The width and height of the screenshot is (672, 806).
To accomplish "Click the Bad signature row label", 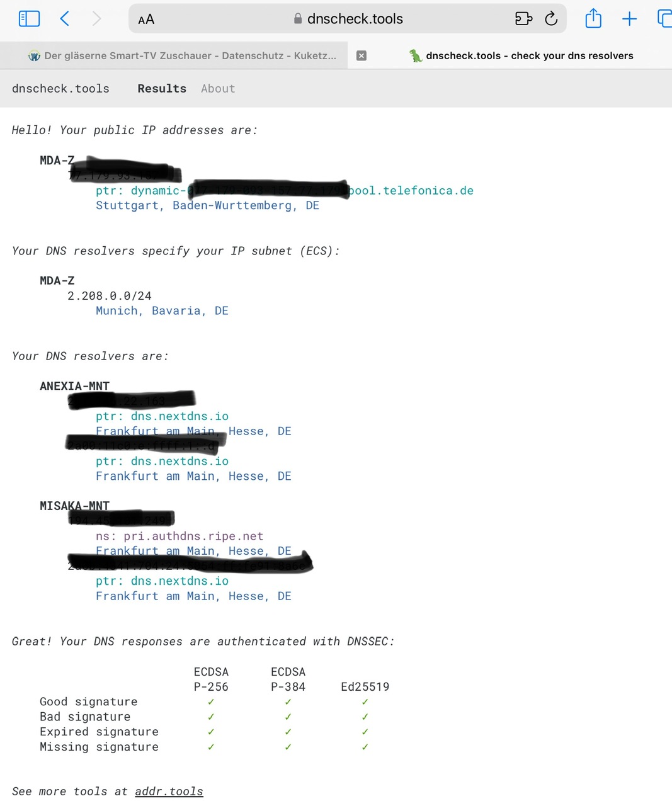I will pyautogui.click(x=85, y=717).
